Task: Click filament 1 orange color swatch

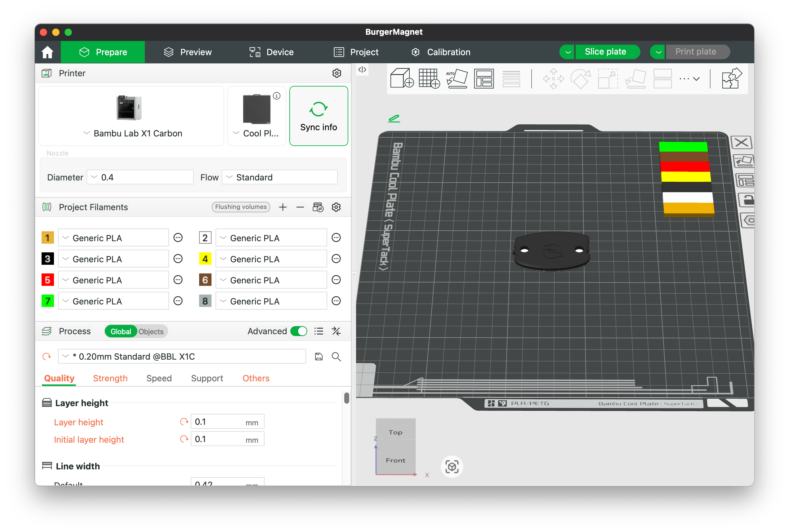Action: (x=47, y=237)
